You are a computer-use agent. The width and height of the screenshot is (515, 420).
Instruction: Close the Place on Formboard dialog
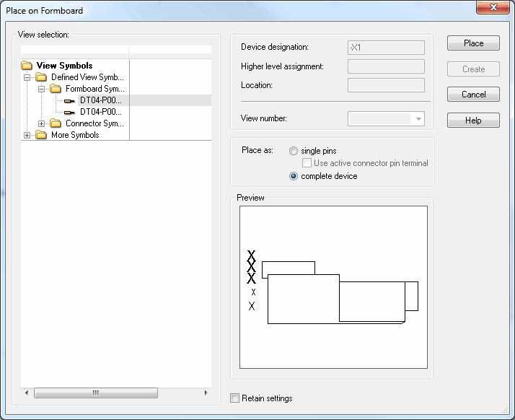493,8
